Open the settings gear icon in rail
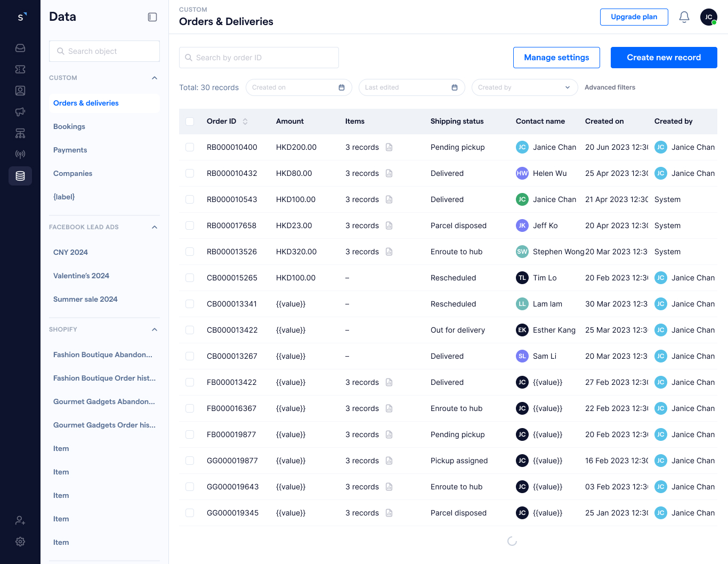 pyautogui.click(x=20, y=542)
